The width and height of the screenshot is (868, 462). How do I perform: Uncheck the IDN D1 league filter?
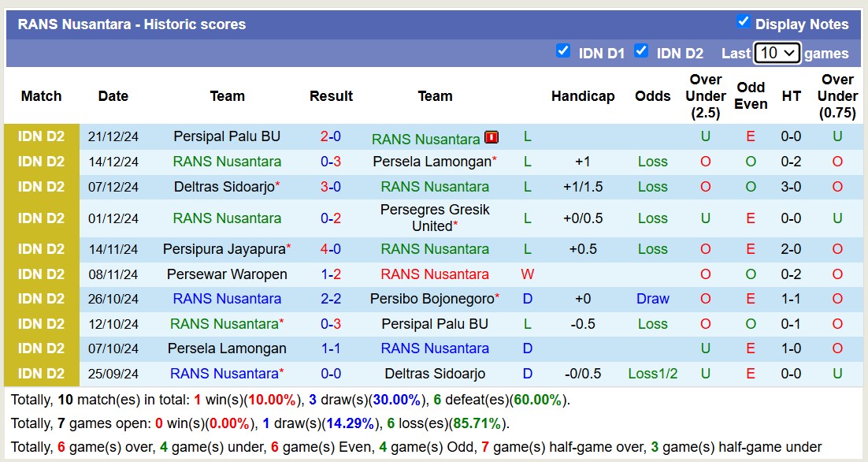[x=562, y=50]
